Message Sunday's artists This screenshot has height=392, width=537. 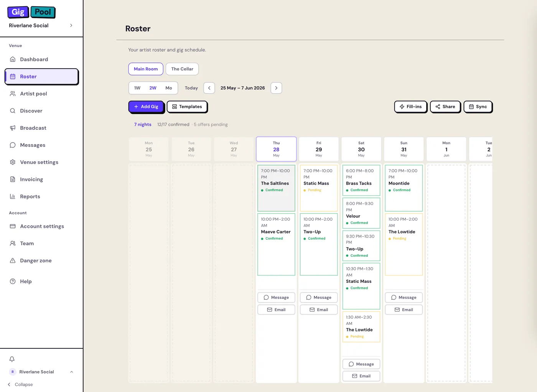pyautogui.click(x=404, y=297)
